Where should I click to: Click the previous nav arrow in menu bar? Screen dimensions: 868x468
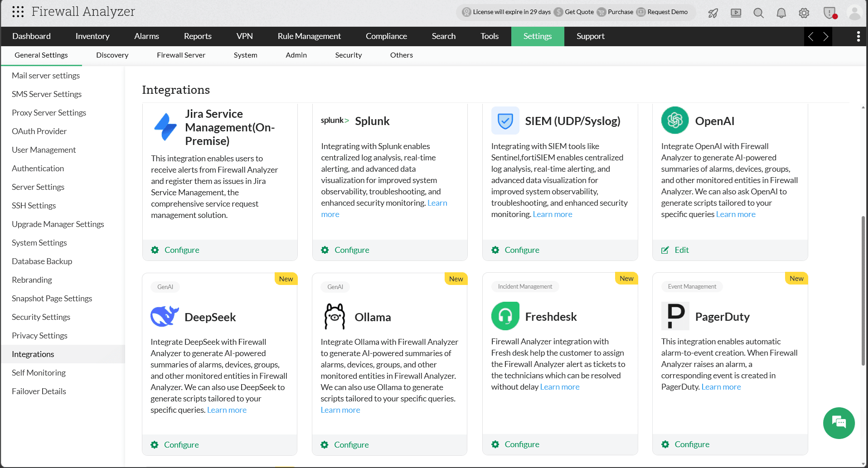click(x=811, y=36)
